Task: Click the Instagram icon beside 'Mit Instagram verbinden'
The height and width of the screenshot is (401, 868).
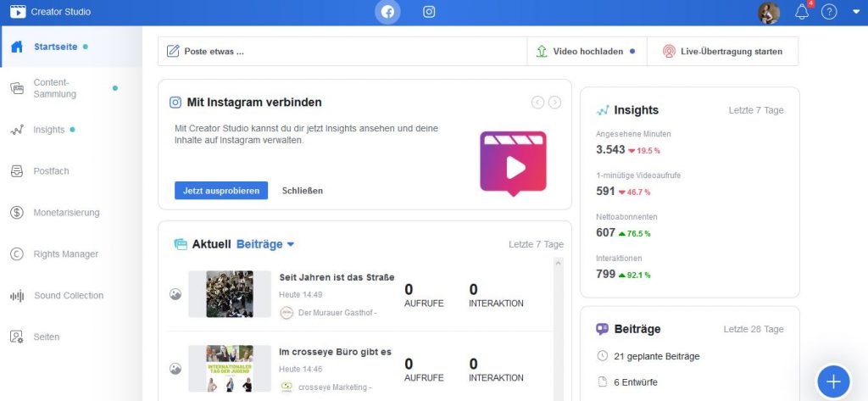Action: [x=175, y=103]
